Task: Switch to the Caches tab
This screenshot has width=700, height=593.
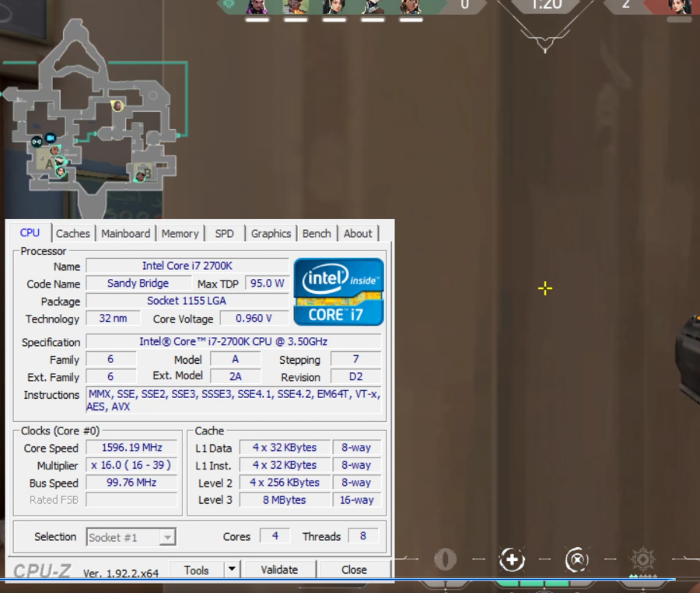Action: pos(73,233)
